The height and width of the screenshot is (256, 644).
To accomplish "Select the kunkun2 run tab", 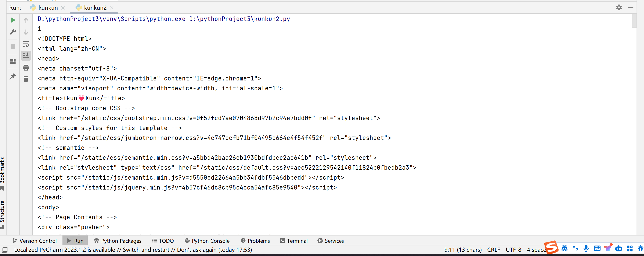I will click(x=91, y=8).
